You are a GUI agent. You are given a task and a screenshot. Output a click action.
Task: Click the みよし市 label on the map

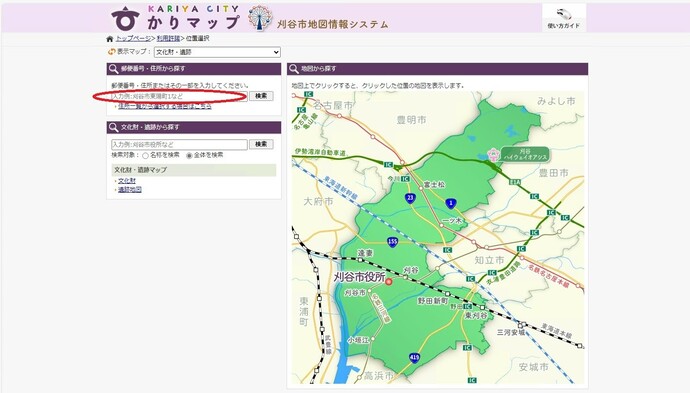[x=556, y=101]
